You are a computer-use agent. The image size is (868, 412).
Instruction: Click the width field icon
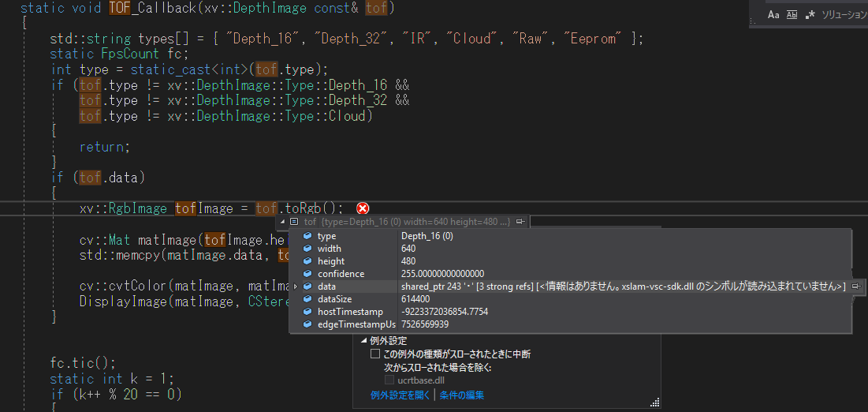(x=307, y=249)
